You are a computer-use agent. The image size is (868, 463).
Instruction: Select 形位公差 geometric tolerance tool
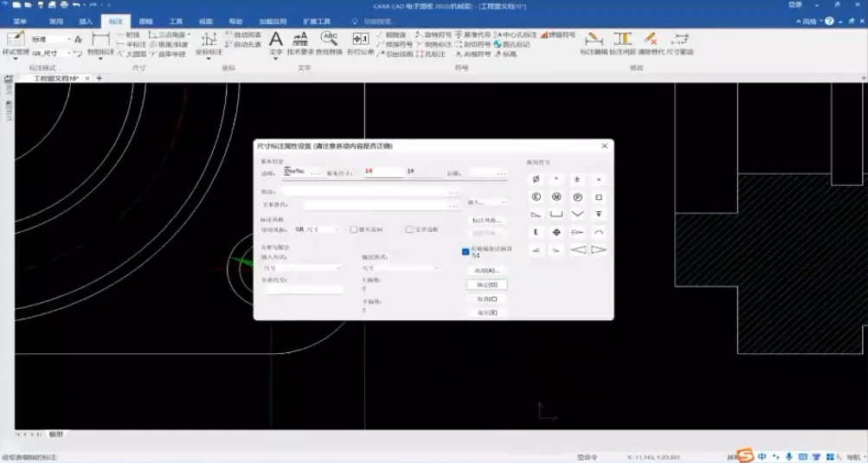point(360,44)
